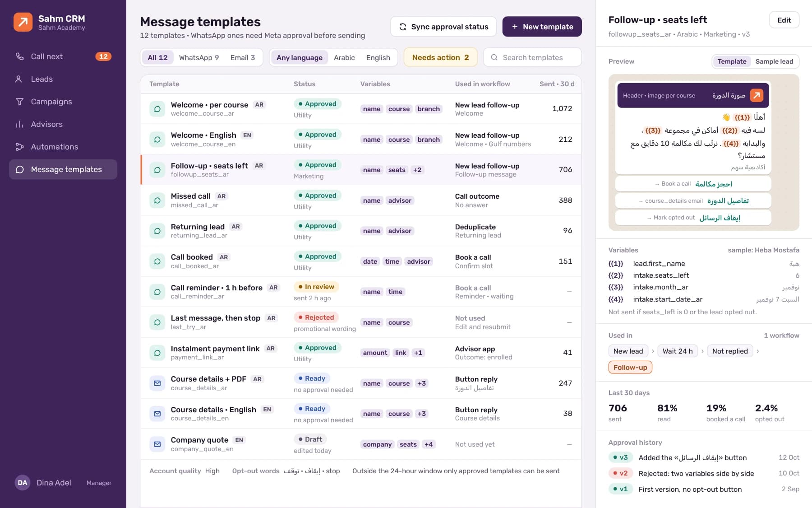Screen dimensions: 812x508
Task: Click the email icon on the Course details + PDF row
Action: 157,383
